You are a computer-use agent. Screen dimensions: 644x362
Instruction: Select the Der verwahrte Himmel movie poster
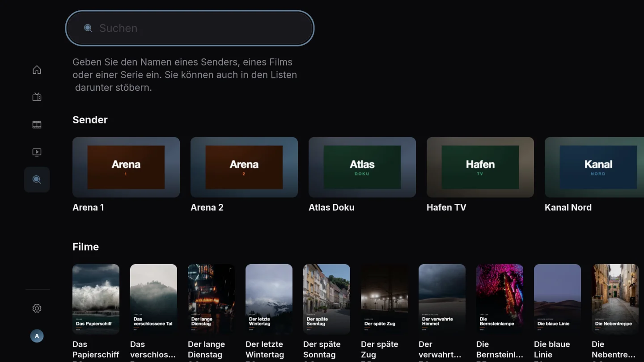click(x=442, y=299)
